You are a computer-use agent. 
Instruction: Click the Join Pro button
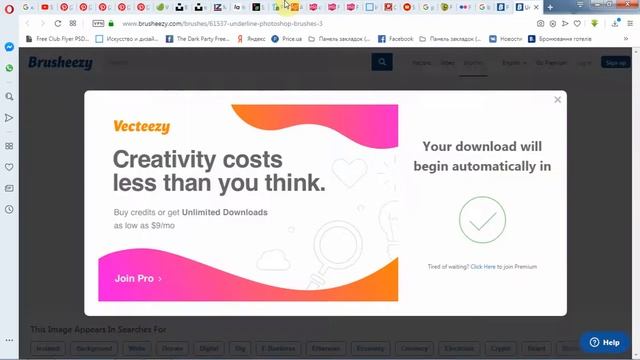pos(138,279)
